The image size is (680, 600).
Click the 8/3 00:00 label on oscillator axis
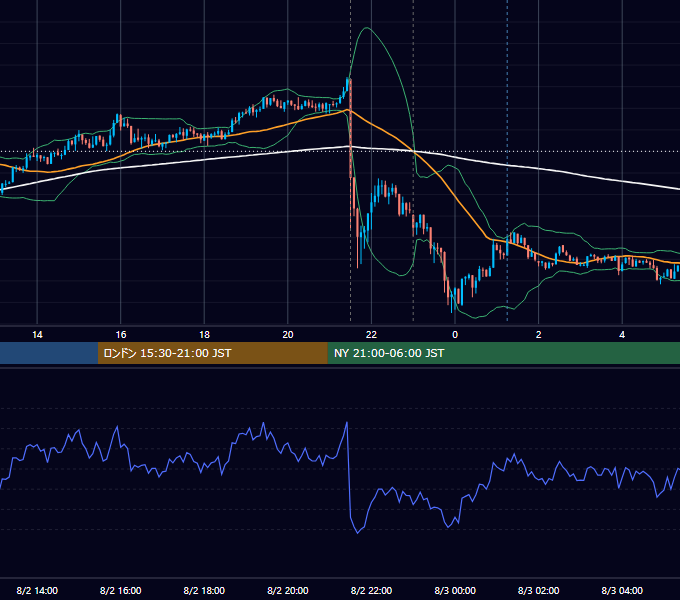[x=455, y=590]
